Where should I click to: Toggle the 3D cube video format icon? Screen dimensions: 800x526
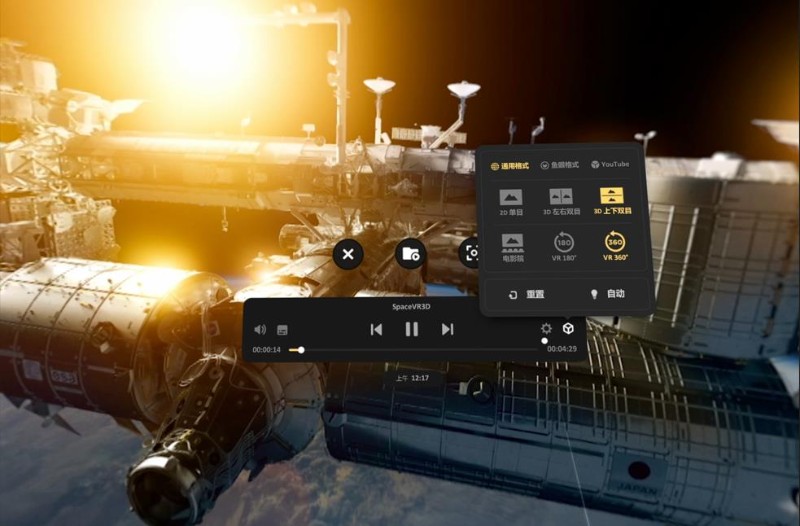pyautogui.click(x=568, y=329)
